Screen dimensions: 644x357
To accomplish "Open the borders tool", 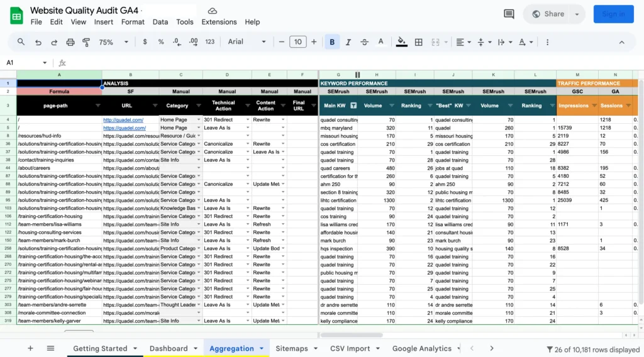I will click(419, 42).
